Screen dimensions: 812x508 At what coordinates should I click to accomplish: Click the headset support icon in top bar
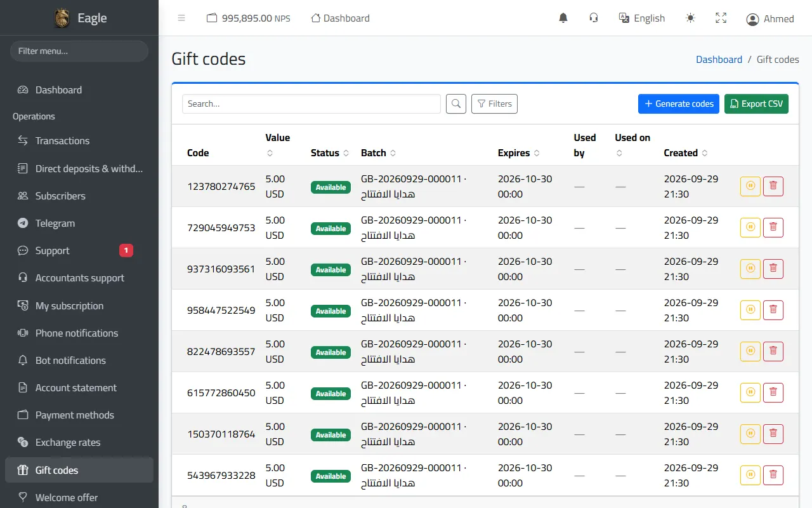pos(594,18)
